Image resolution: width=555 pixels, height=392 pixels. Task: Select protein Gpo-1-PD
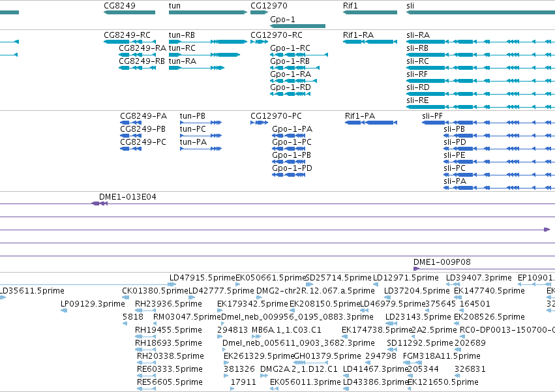(x=288, y=175)
